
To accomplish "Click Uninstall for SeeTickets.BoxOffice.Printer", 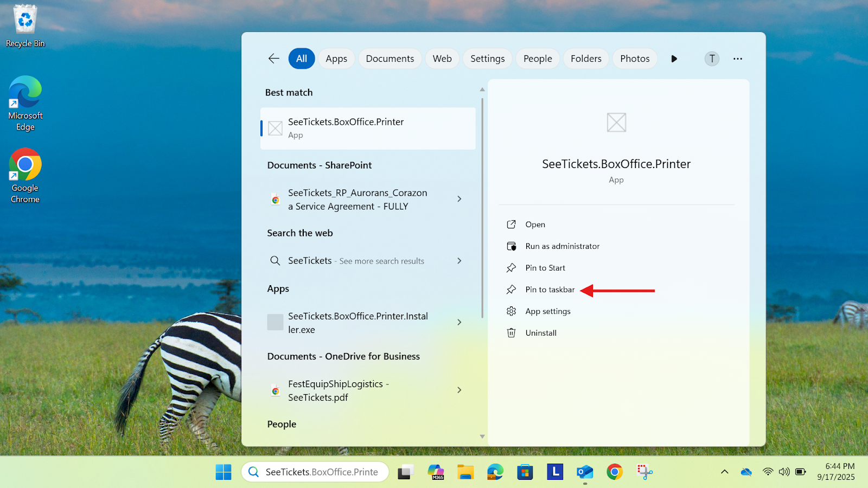I will pyautogui.click(x=541, y=333).
